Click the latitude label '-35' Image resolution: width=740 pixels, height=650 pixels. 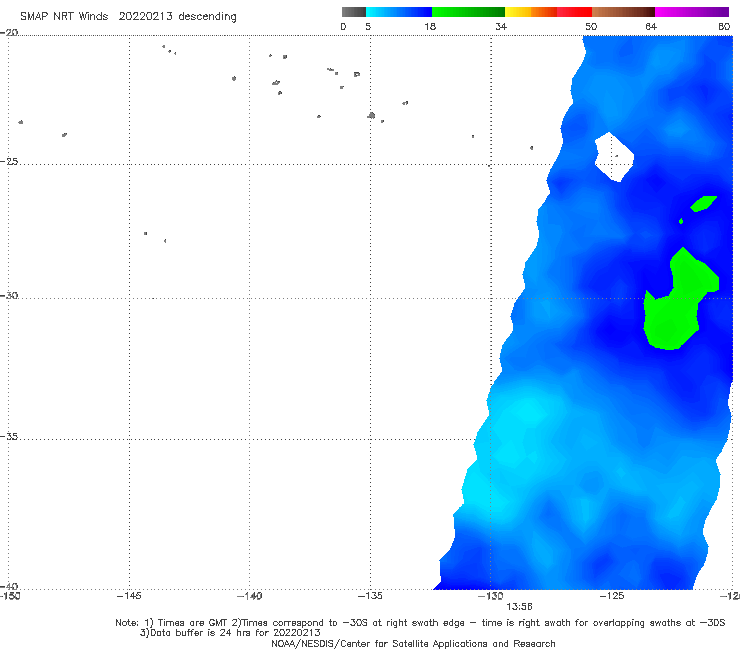(x=9, y=437)
